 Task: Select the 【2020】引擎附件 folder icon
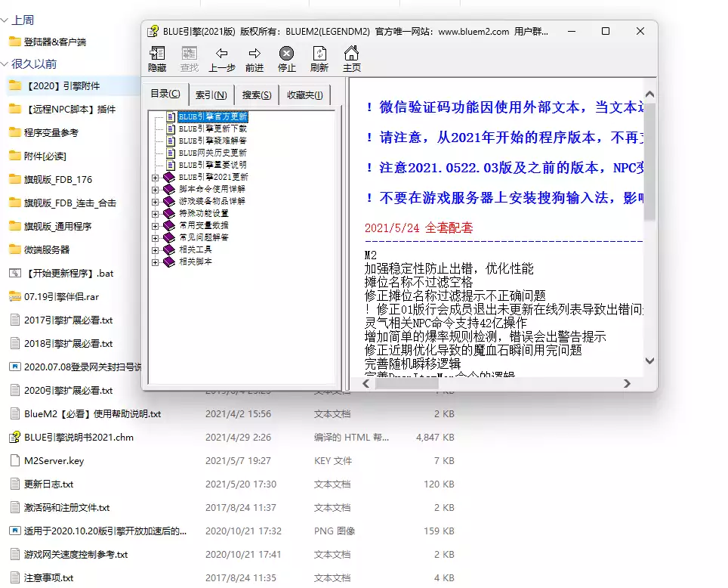tap(15, 85)
